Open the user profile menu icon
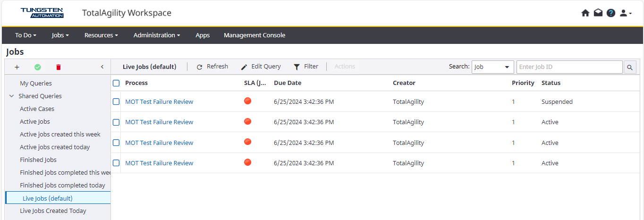This screenshot has height=220, width=644. [x=626, y=13]
